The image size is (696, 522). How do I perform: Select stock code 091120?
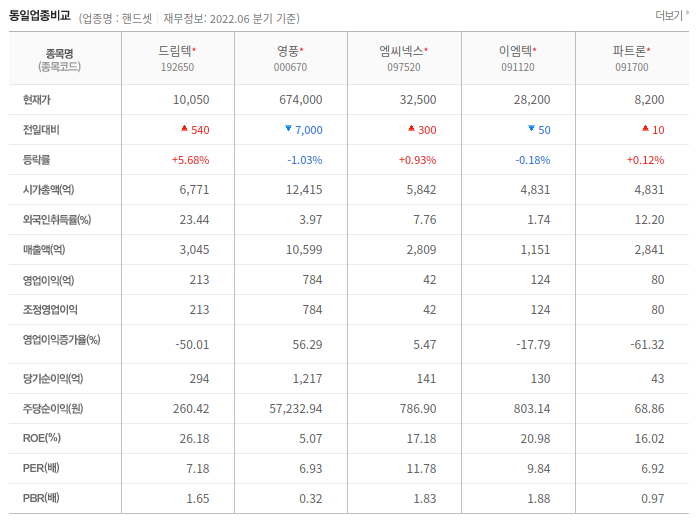pyautogui.click(x=518, y=67)
